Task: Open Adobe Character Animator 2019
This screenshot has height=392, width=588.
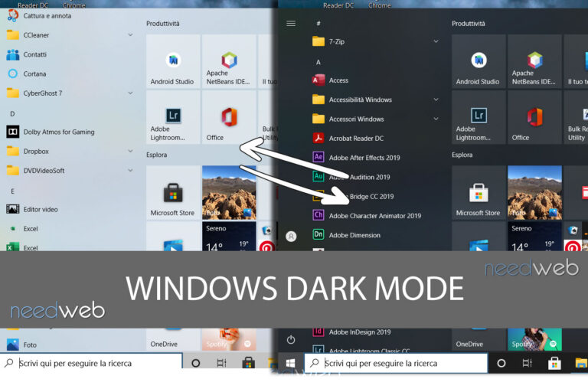Action: (x=367, y=216)
